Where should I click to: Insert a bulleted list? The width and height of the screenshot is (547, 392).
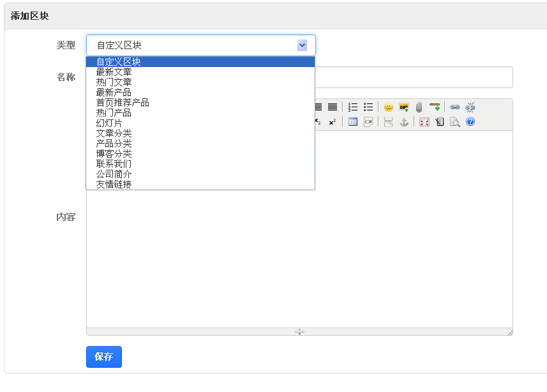pyautogui.click(x=368, y=107)
